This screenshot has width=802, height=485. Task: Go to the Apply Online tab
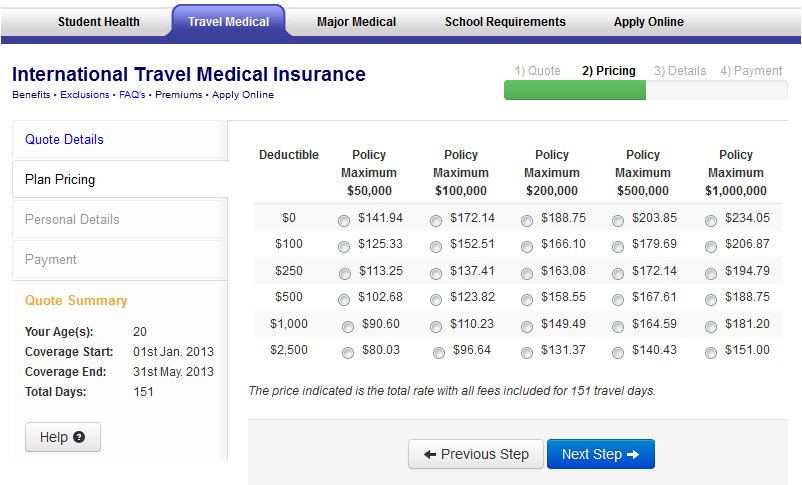tap(649, 22)
